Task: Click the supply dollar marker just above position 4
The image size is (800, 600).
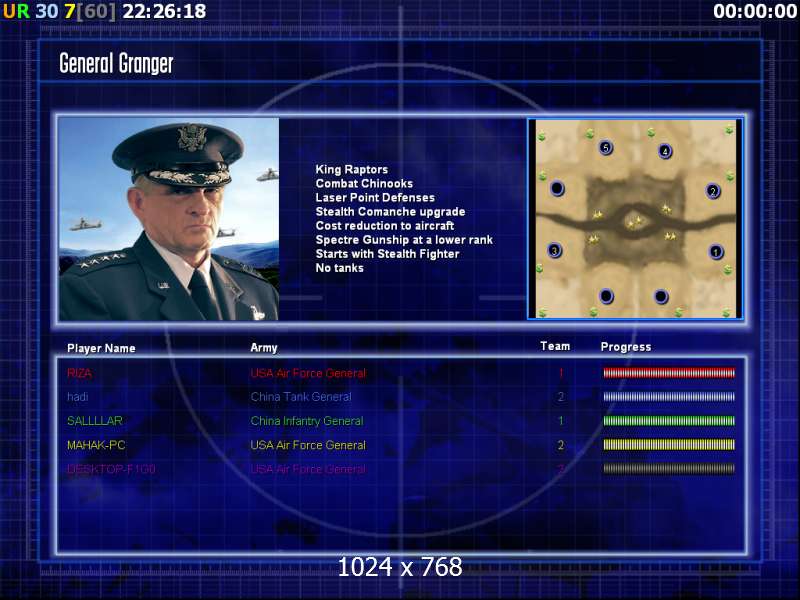Action: [x=651, y=133]
